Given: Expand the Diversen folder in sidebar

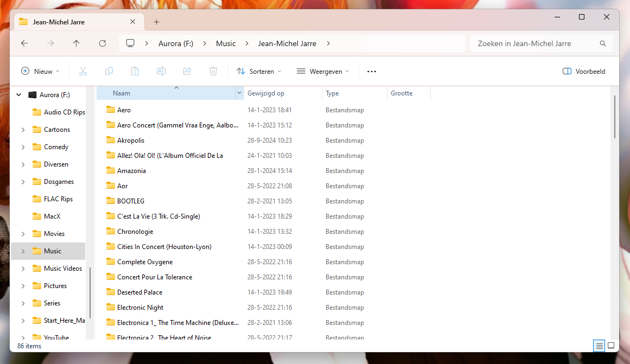Looking at the screenshot, I should point(23,164).
